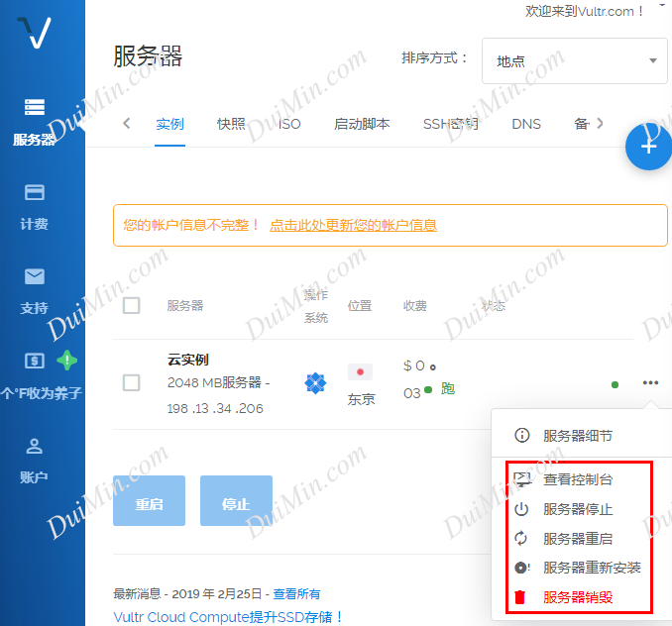Screen dimensions: 672x626
Task: Click the 位置 column header
Action: 359,306
